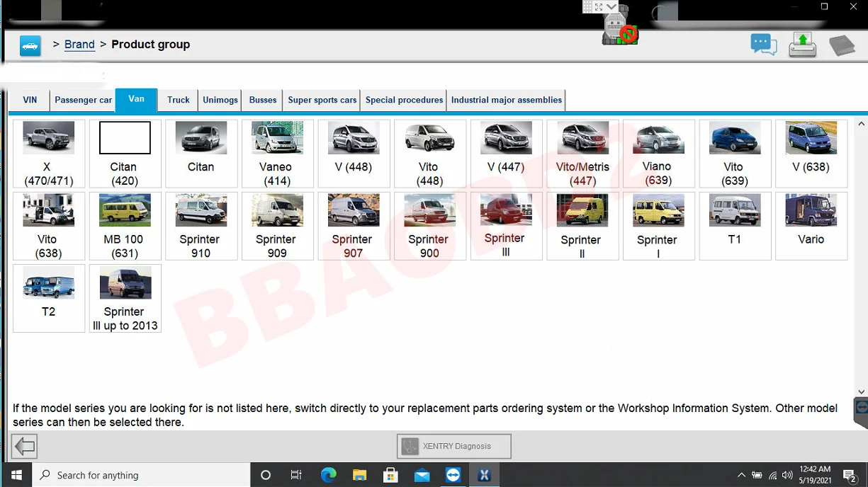Select the X (470/471) model tile

click(49, 154)
